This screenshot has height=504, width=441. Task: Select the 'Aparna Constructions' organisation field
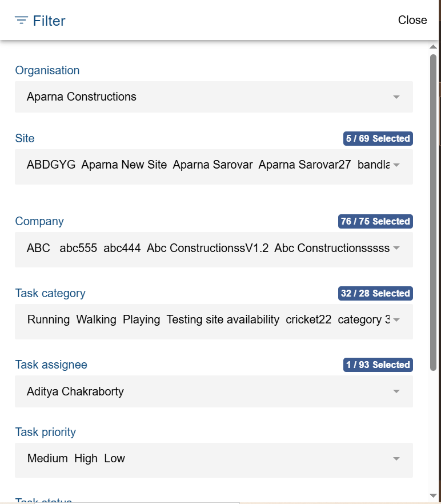(200, 97)
